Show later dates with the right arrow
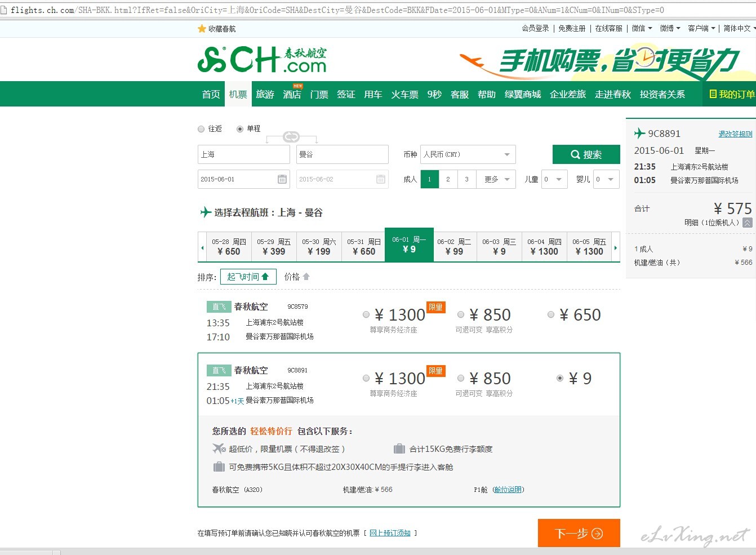 pos(615,247)
